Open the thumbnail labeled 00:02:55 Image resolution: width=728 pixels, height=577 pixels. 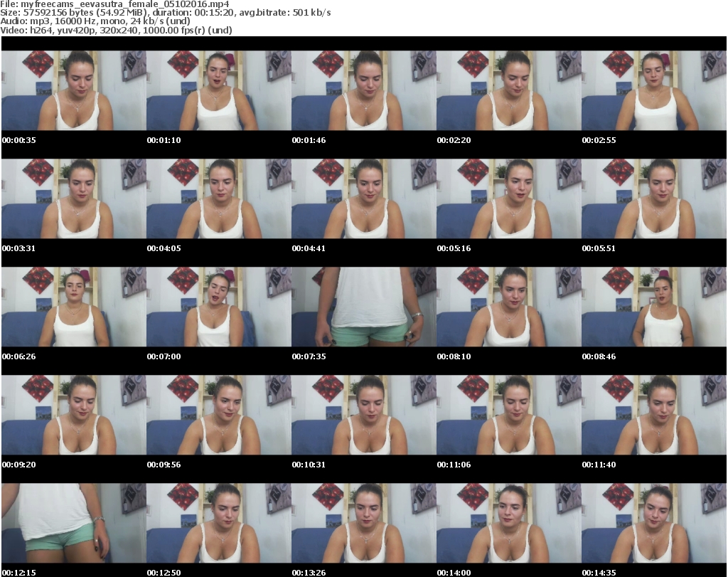pyautogui.click(x=653, y=90)
